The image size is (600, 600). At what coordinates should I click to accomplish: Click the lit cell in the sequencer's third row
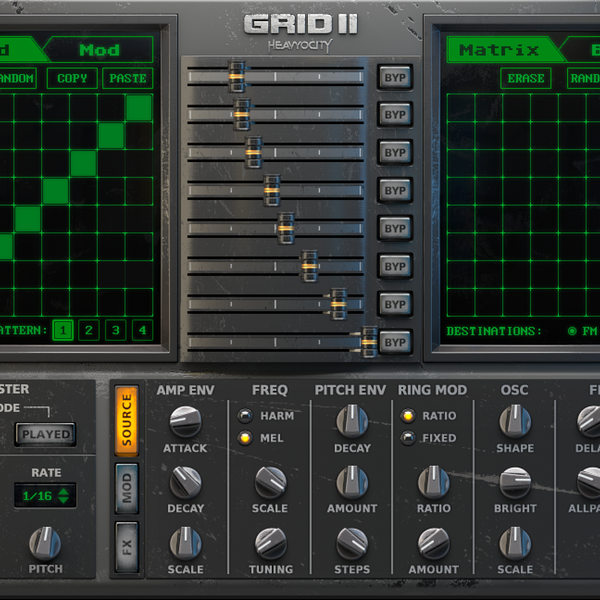83,163
